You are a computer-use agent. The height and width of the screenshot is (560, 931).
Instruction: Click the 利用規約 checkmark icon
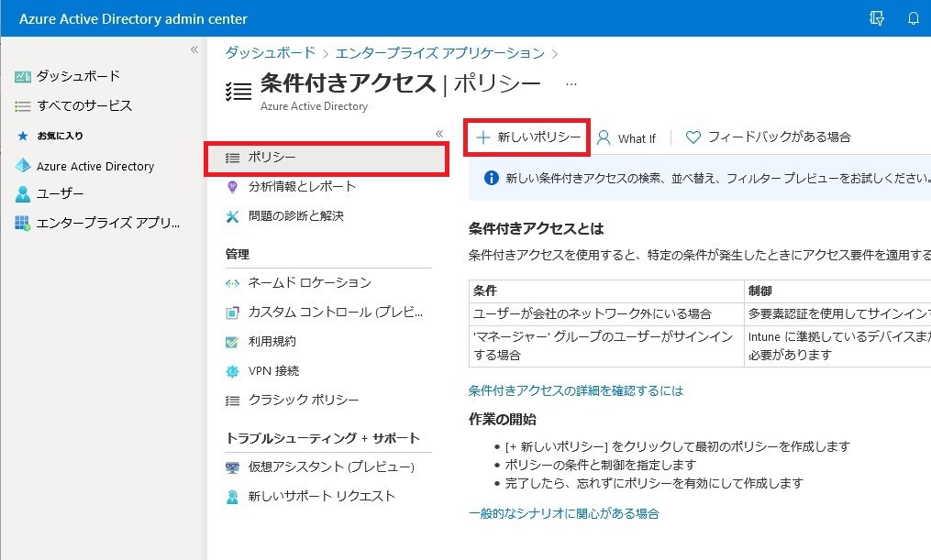232,342
